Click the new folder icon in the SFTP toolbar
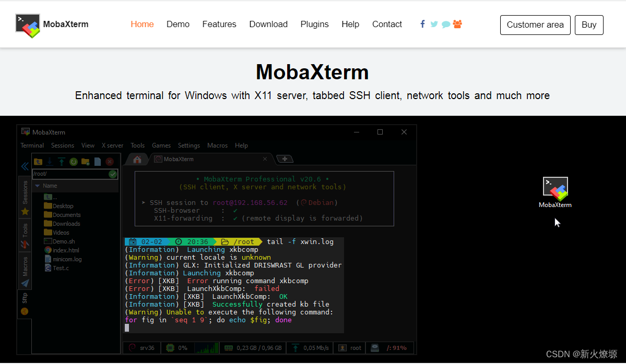Image resolution: width=626 pixels, height=364 pixels. tap(86, 162)
